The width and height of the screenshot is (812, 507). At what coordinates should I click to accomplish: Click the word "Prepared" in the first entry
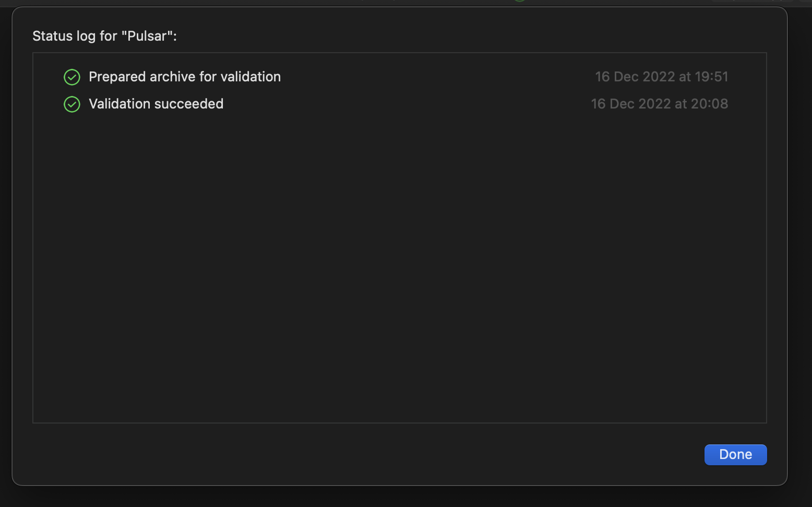(x=117, y=77)
